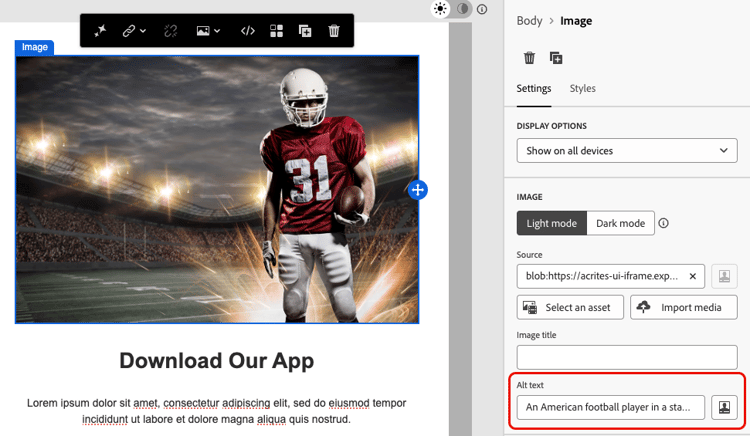Select the Light mode image button
750x436 pixels.
point(551,223)
